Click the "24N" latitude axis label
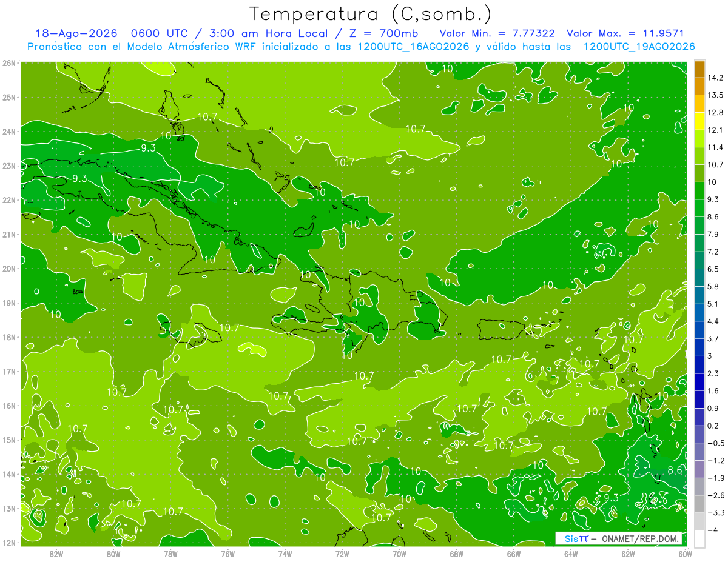 tap(9, 132)
